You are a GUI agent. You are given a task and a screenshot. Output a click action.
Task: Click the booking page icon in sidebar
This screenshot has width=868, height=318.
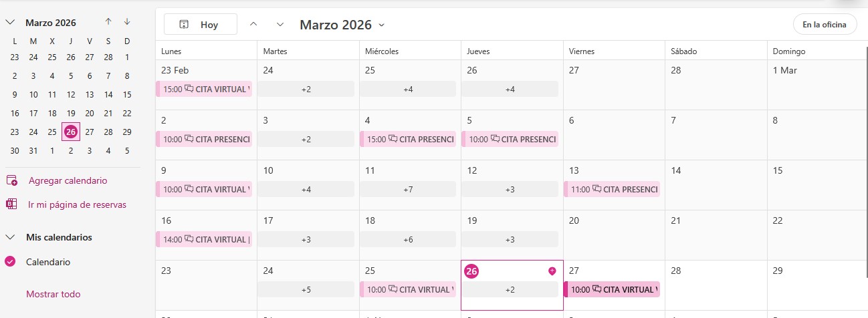point(11,204)
